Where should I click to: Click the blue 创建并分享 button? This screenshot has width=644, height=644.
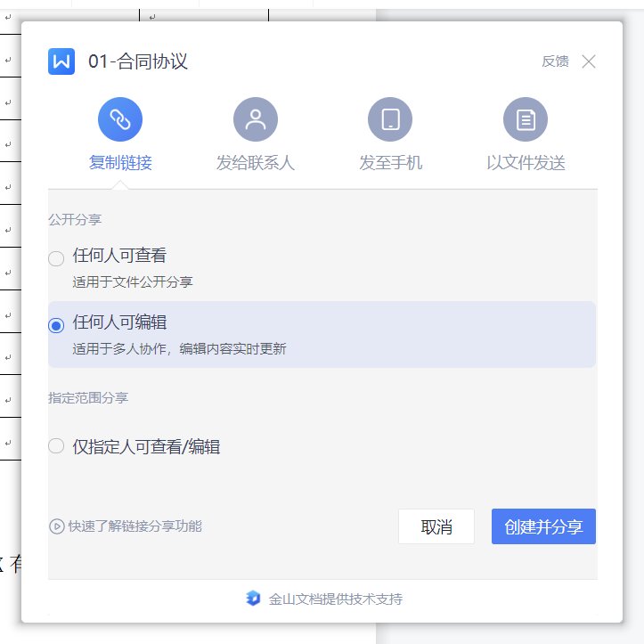click(543, 526)
